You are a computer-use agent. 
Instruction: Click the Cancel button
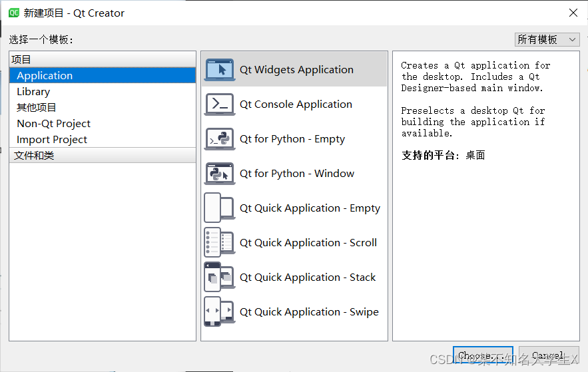(x=549, y=355)
